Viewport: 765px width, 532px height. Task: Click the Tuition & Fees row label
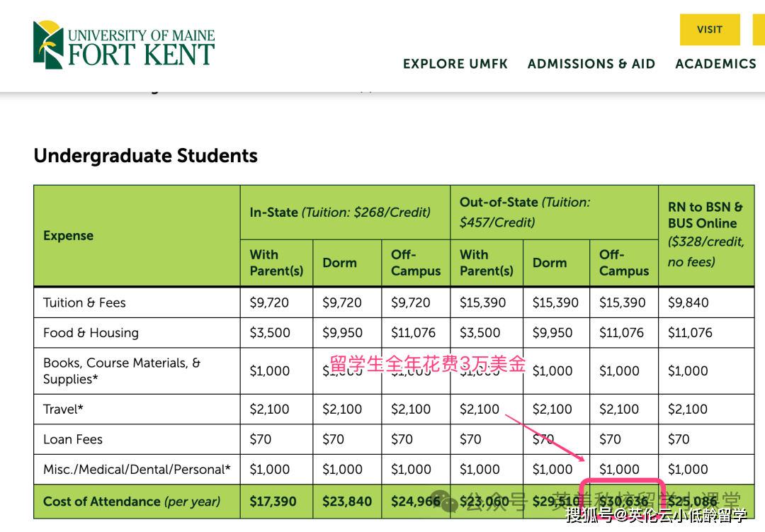(84, 302)
